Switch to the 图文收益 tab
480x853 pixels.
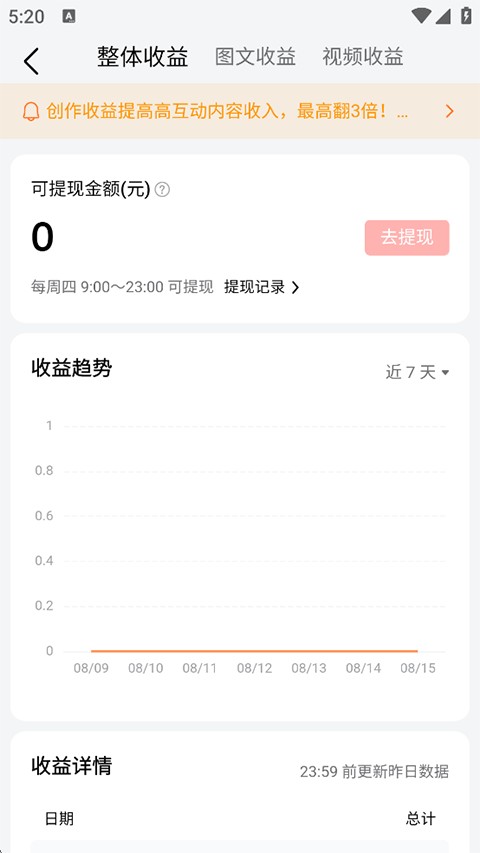[255, 57]
